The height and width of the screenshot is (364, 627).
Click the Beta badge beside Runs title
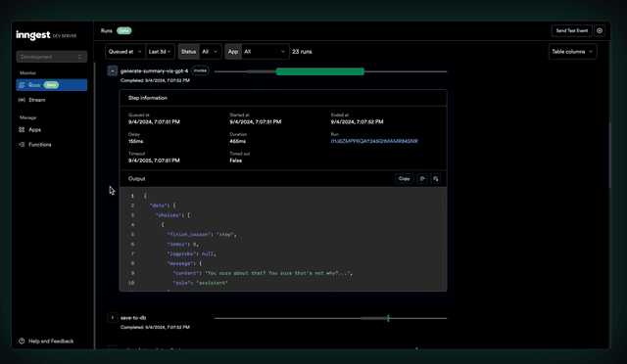click(124, 30)
